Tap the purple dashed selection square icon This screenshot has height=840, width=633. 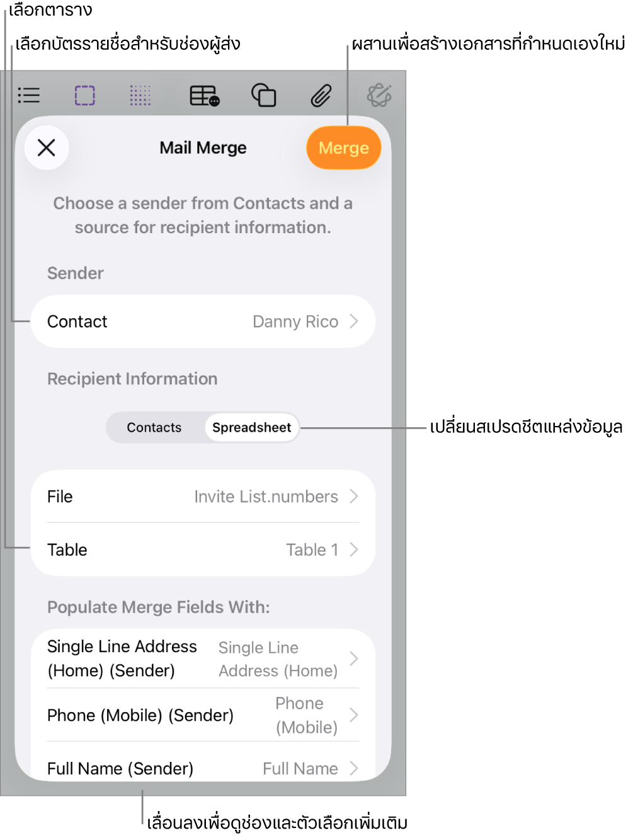pos(85,96)
